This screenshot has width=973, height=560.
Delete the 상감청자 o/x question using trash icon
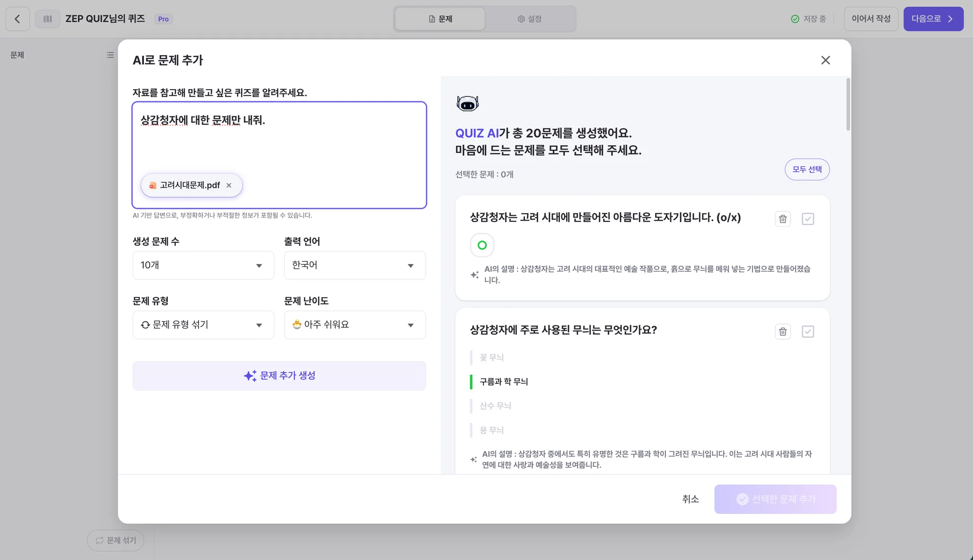(x=782, y=219)
